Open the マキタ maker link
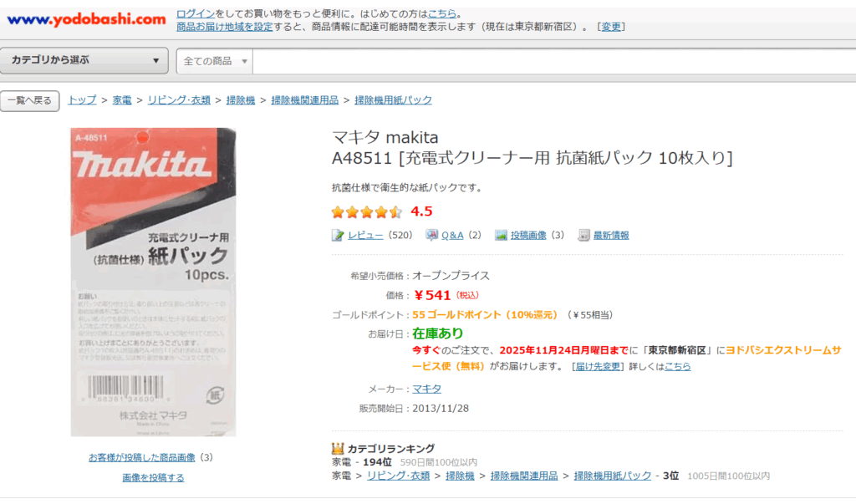 [x=427, y=389]
